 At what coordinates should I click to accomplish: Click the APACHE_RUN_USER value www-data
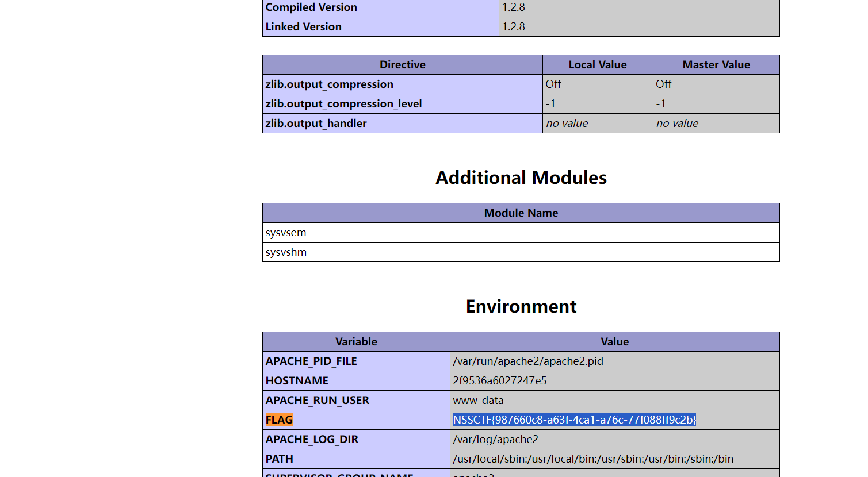478,401
